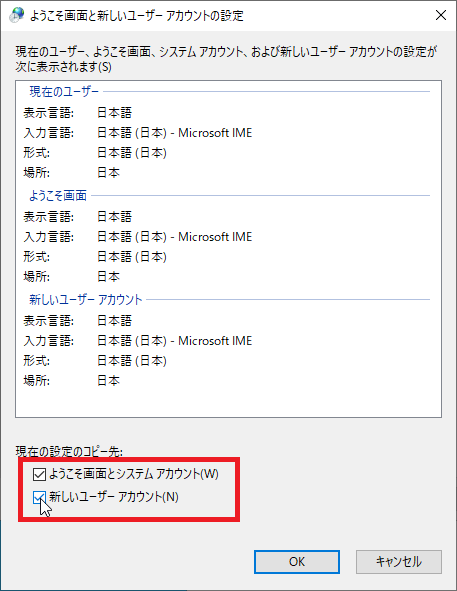The height and width of the screenshot is (591, 457).
Task: Click 場所 row under ようこそ画面
Action: [72, 277]
